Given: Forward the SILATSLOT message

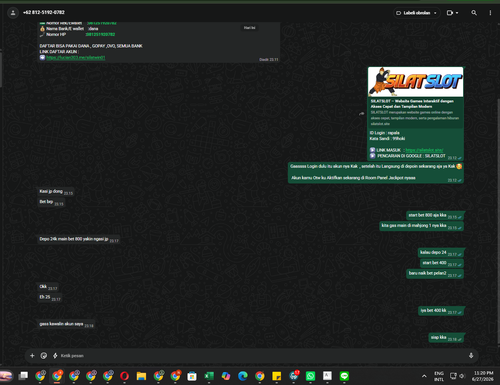Looking at the screenshot, I should click(361, 114).
